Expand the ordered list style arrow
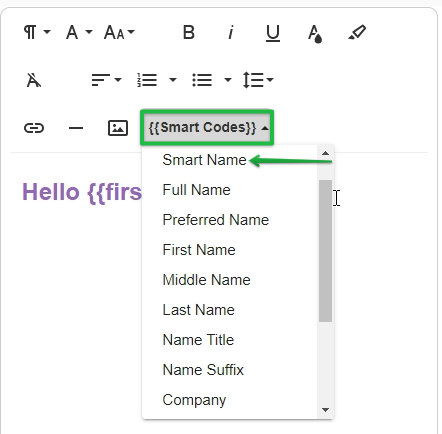Viewport: 442px width, 434px height. pos(173,80)
